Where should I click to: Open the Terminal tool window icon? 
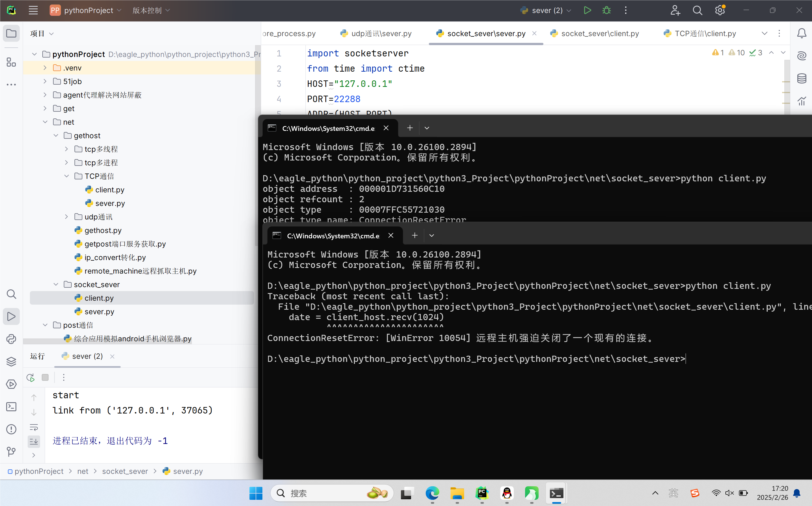11,407
